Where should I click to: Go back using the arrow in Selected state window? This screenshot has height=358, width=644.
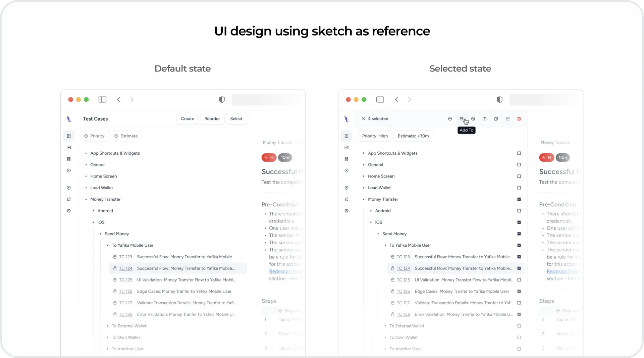396,100
